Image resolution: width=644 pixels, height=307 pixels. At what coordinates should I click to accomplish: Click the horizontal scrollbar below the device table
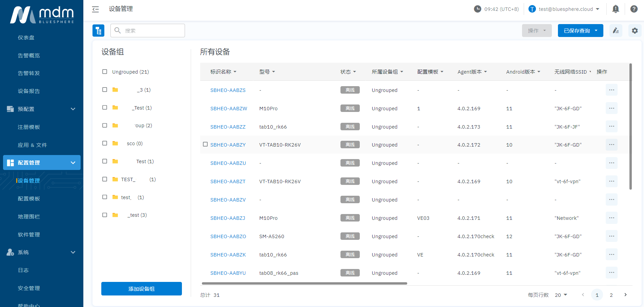coord(304,283)
